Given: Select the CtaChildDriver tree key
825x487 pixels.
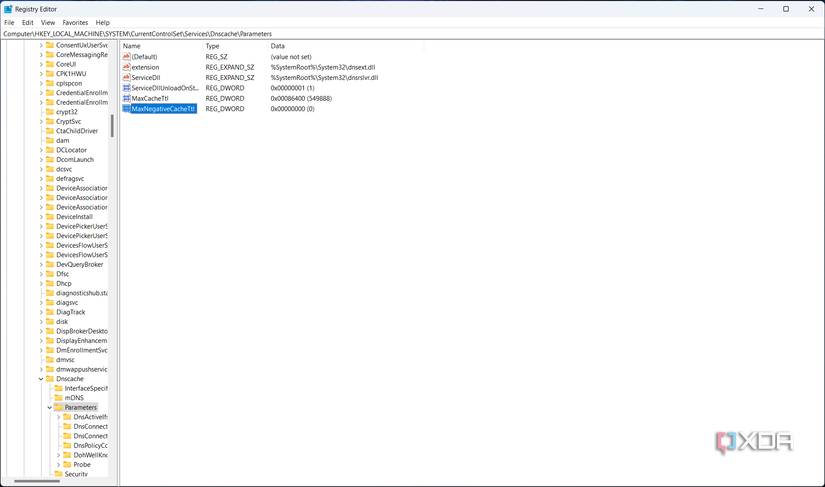Looking at the screenshot, I should [77, 131].
